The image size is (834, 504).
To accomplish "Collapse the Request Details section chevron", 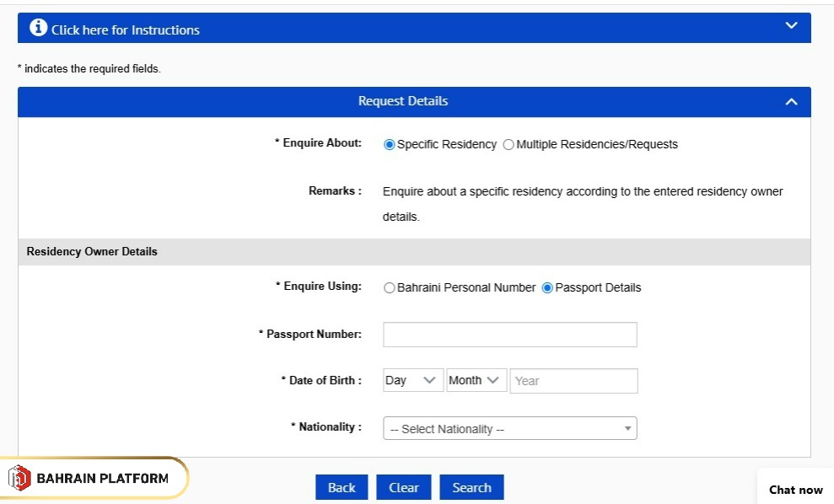I will [x=791, y=102].
